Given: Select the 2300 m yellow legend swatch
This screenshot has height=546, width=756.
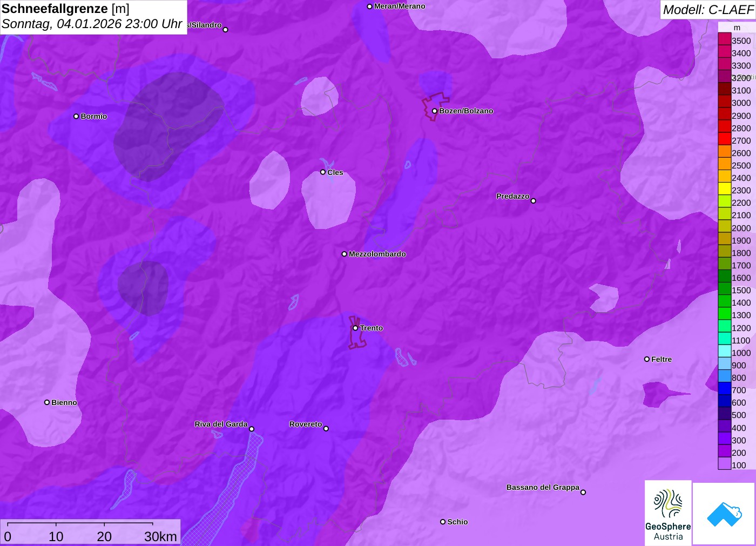Looking at the screenshot, I should [x=724, y=188].
